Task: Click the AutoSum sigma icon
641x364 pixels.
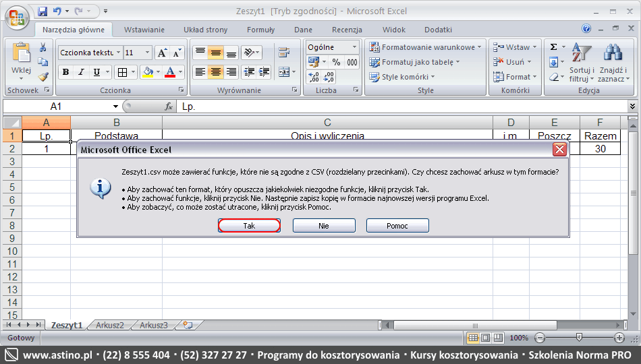Action: (554, 47)
